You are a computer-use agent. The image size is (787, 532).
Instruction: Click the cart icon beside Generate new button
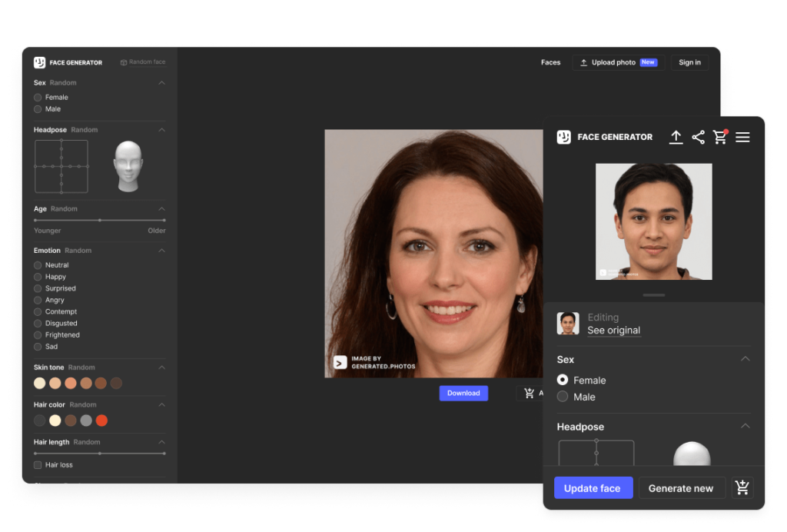742,487
